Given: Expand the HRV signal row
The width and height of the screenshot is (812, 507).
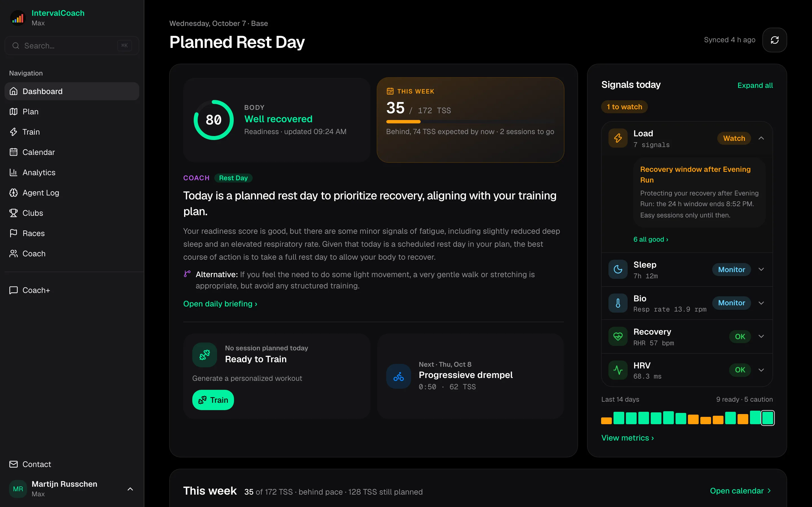Looking at the screenshot, I should [x=761, y=370].
